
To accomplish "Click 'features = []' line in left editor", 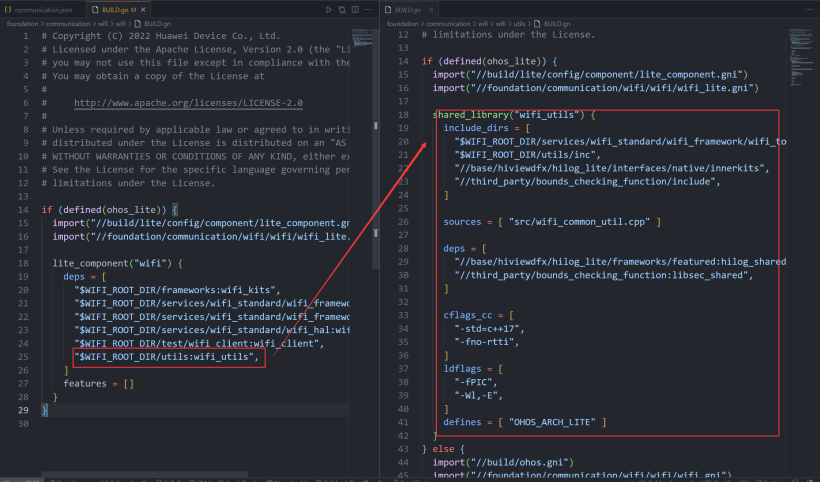I will click(x=98, y=383).
